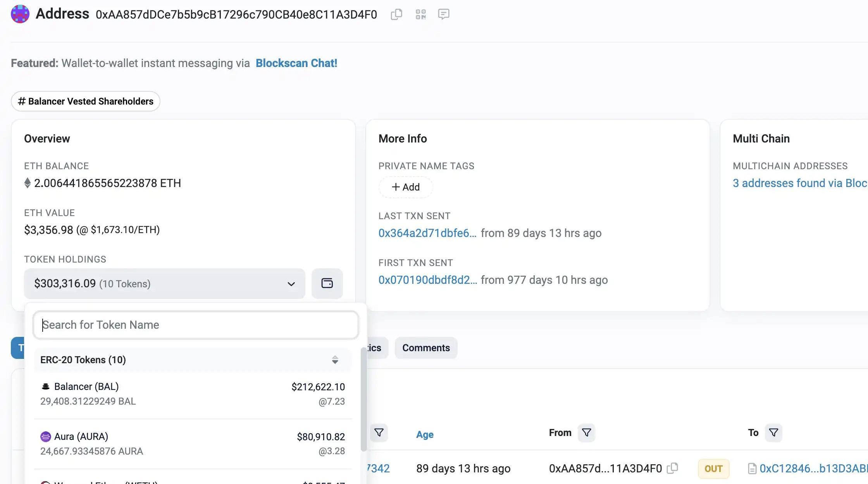Select Aura (AURA) token row
Image resolution: width=868 pixels, height=484 pixels.
(x=193, y=444)
